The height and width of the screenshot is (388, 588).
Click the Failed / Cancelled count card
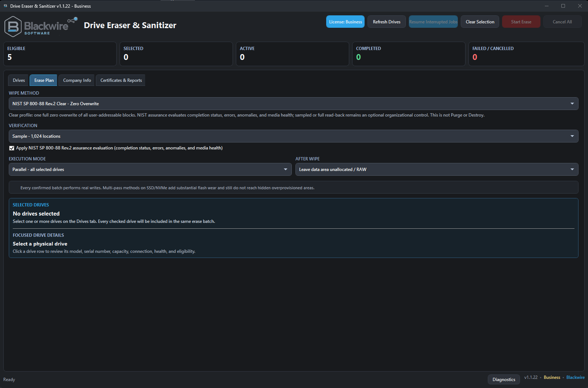(x=526, y=54)
